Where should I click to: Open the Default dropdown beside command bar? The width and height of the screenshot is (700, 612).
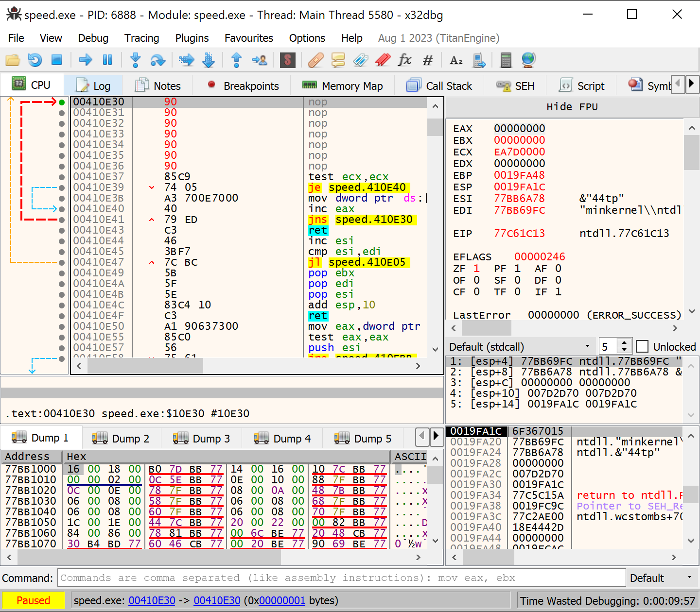click(661, 578)
